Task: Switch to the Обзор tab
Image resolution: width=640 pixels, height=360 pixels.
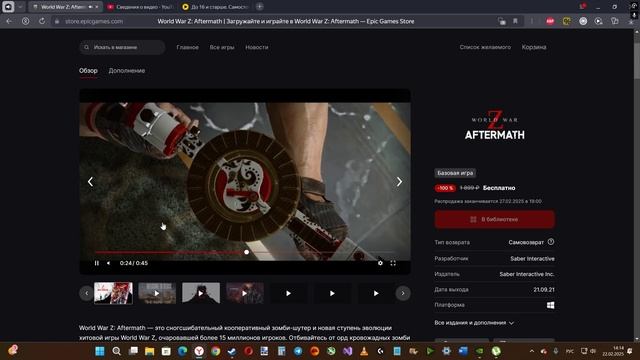Action: tap(88, 71)
